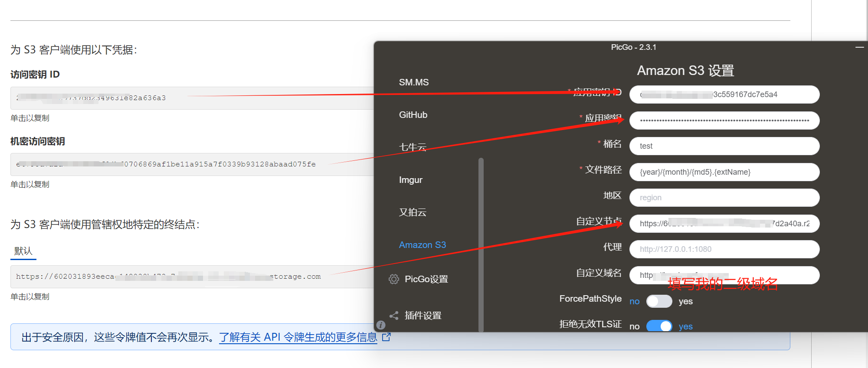Copy the secret access key value
Image resolution: width=868 pixels, height=368 pixels.
click(x=191, y=164)
